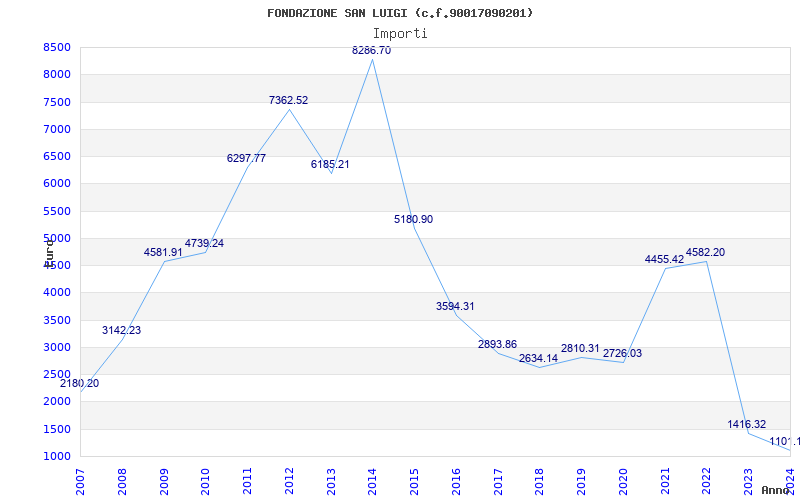Click the 4000 y-axis tick label
The image size is (800, 500).
(57, 293)
